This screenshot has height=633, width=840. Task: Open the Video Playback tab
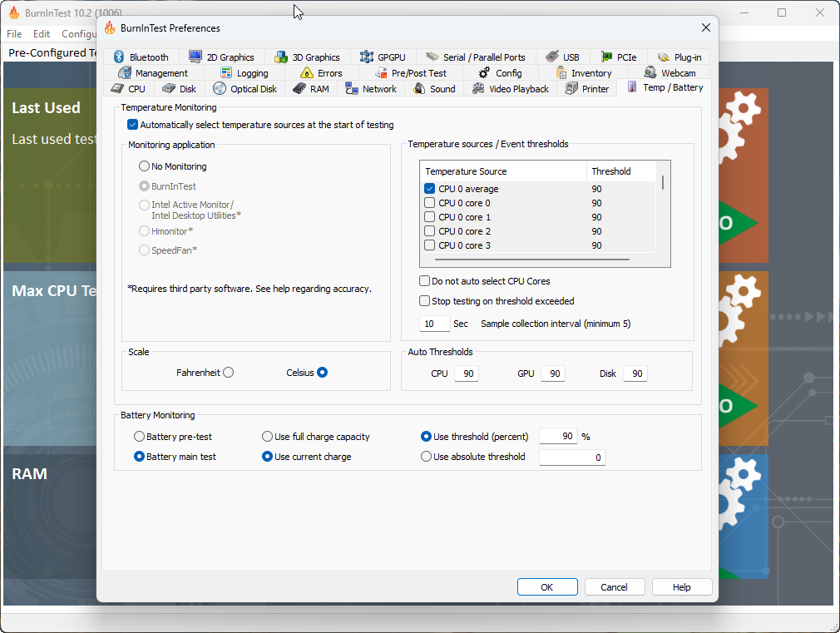511,89
